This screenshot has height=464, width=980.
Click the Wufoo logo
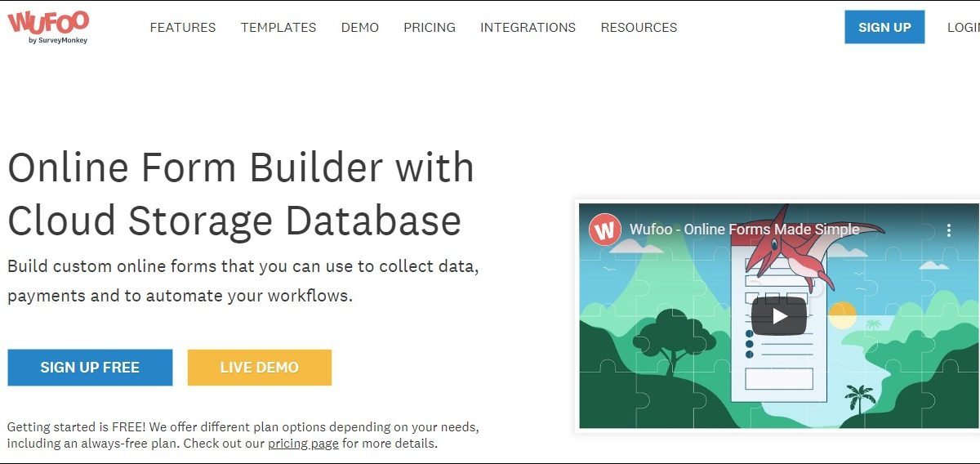[x=48, y=26]
